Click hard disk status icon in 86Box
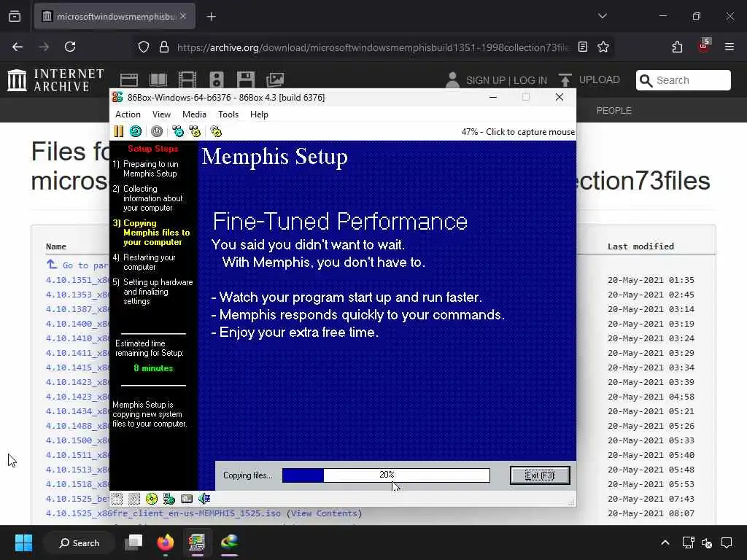 click(187, 499)
